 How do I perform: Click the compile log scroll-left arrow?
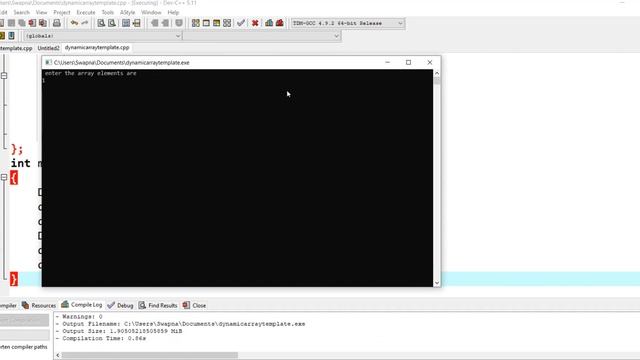tap(58, 356)
